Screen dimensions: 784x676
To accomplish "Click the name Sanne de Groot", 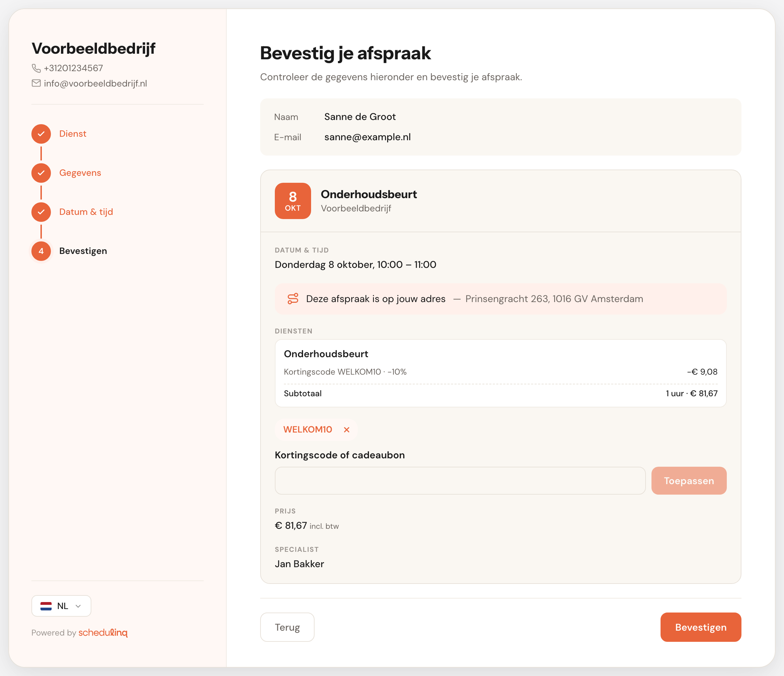I will [x=360, y=117].
